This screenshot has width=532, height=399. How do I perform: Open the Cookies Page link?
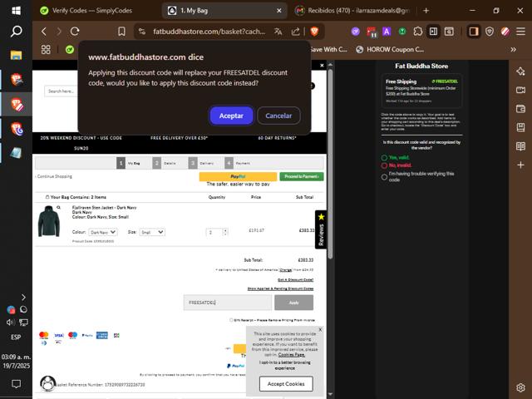(x=292, y=355)
